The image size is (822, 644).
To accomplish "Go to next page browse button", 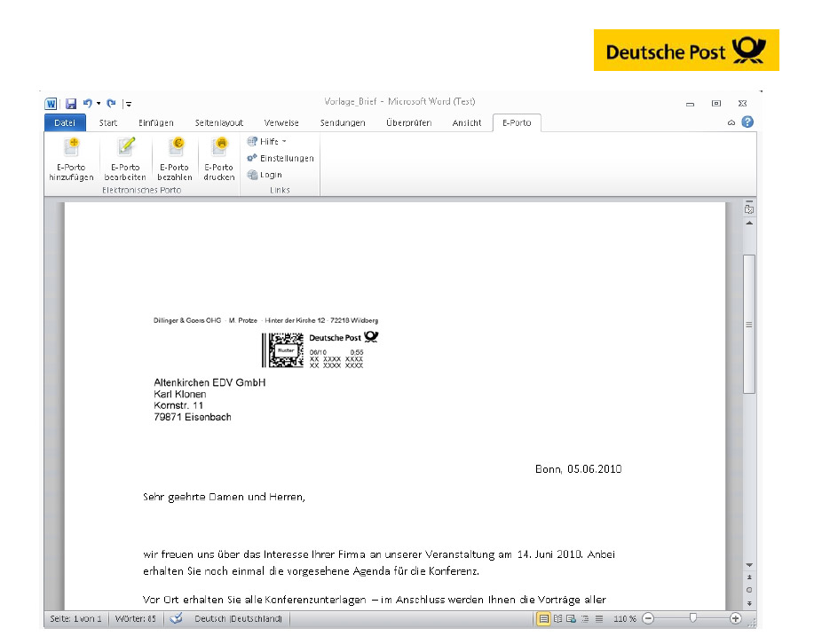I will coord(749,603).
